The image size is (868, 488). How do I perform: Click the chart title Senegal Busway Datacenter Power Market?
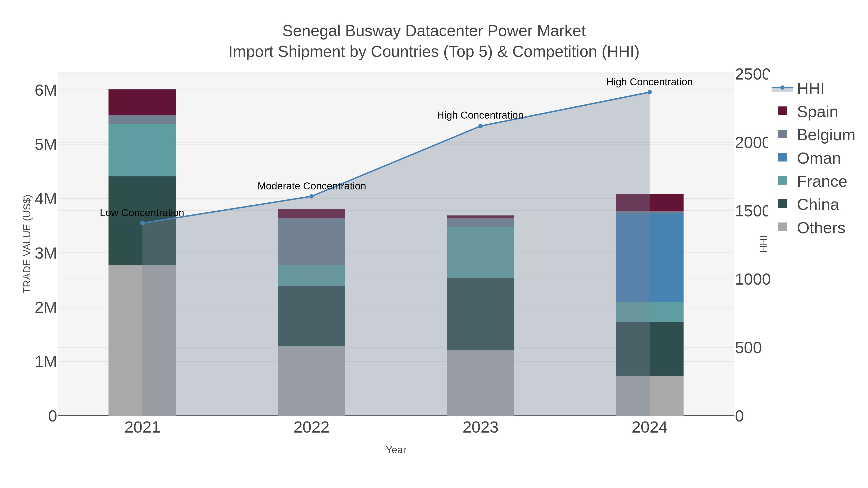click(434, 31)
